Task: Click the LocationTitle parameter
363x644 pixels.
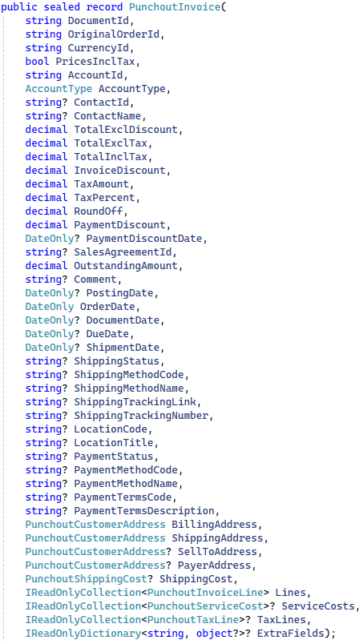Action: click(x=114, y=442)
